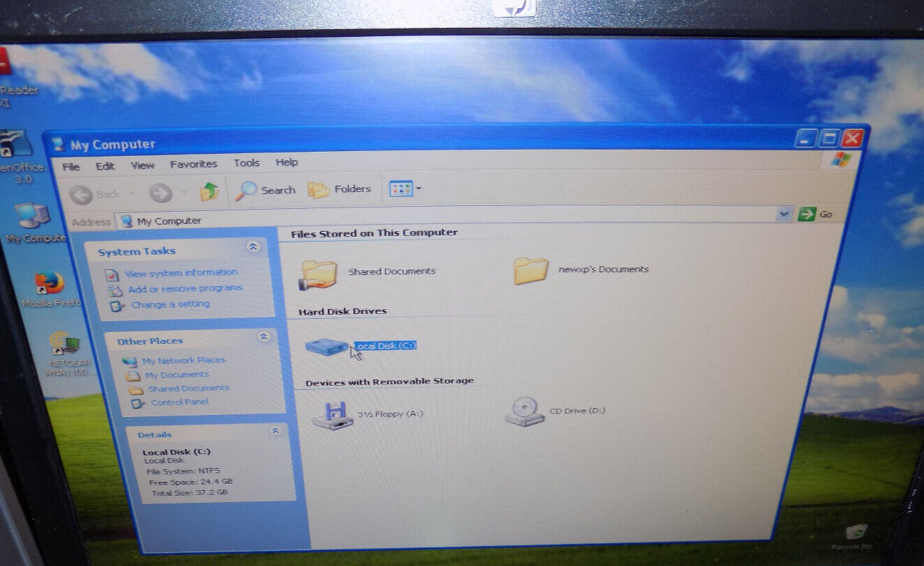Click the Files Stored on This Computer heading
Viewport: 924px width, 566px height.
(374, 233)
